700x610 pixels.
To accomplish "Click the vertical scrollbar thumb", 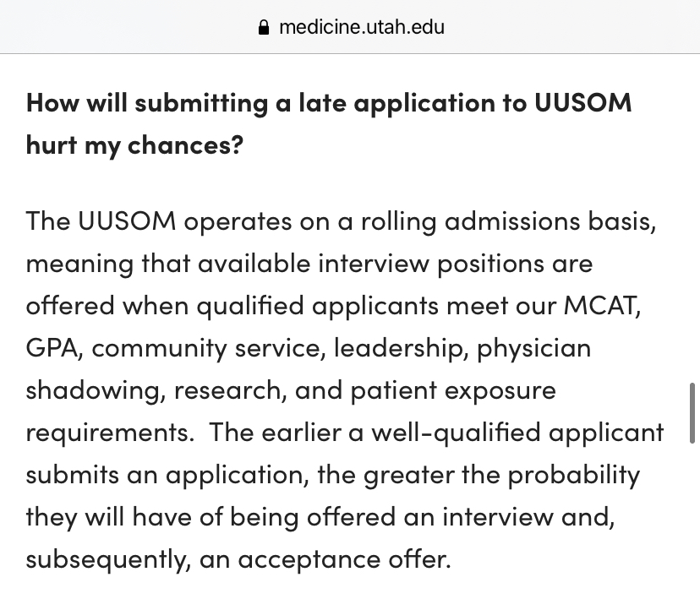I will point(692,413).
